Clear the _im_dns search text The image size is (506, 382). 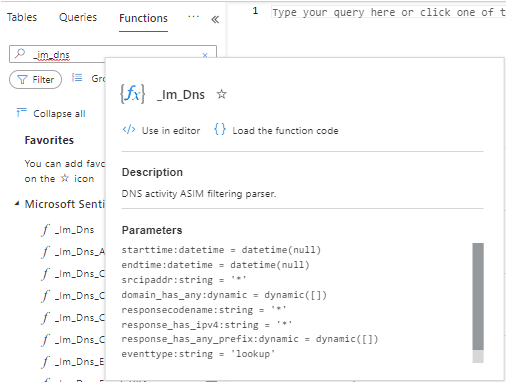pyautogui.click(x=205, y=55)
